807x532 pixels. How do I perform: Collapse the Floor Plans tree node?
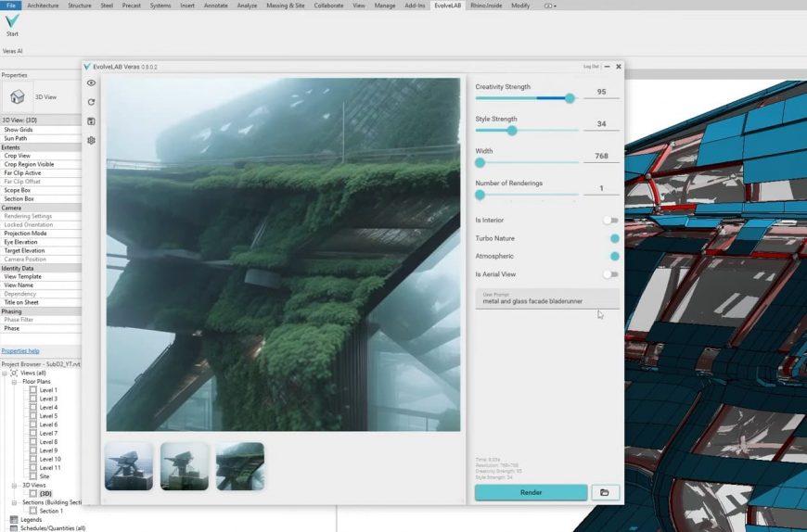[x=15, y=382]
